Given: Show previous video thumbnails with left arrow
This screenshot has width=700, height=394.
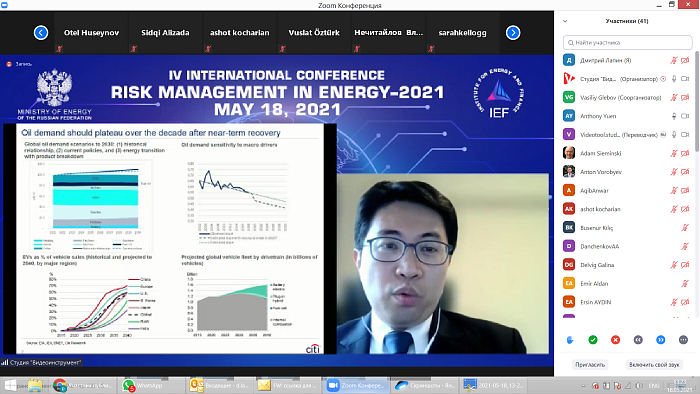Looking at the screenshot, I should click(x=41, y=33).
